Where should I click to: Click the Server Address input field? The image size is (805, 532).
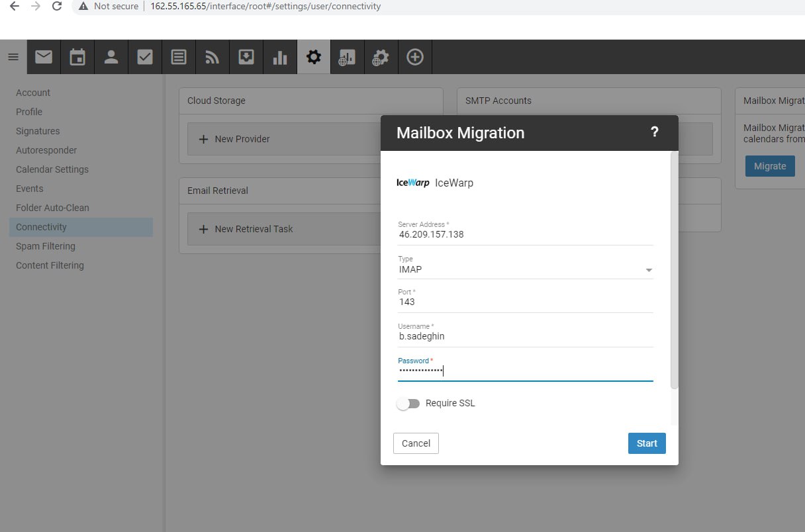click(x=525, y=235)
